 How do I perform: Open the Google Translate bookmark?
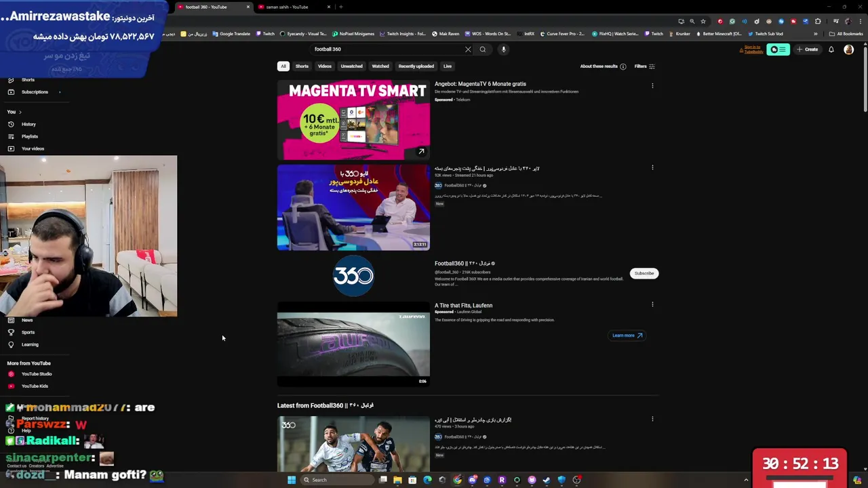[231, 34]
